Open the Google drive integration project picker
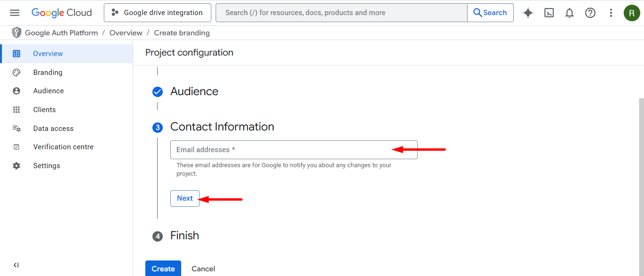The height and width of the screenshot is (276, 644). 158,13
